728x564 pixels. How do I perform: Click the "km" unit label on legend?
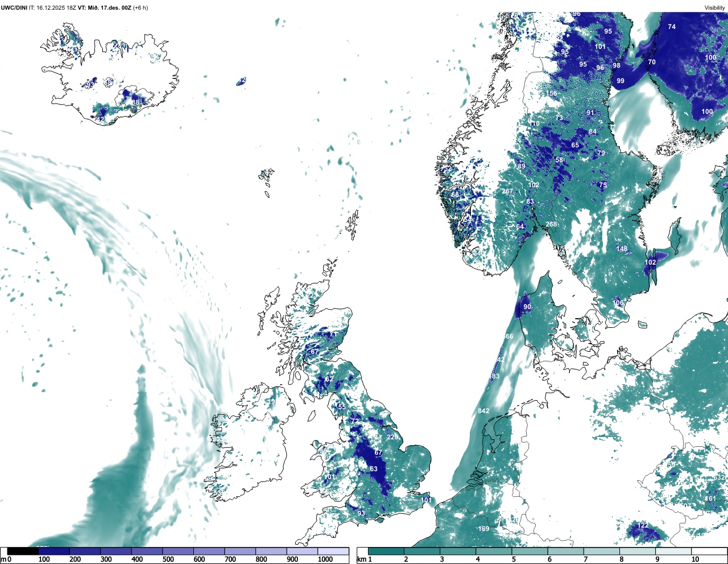click(x=361, y=559)
